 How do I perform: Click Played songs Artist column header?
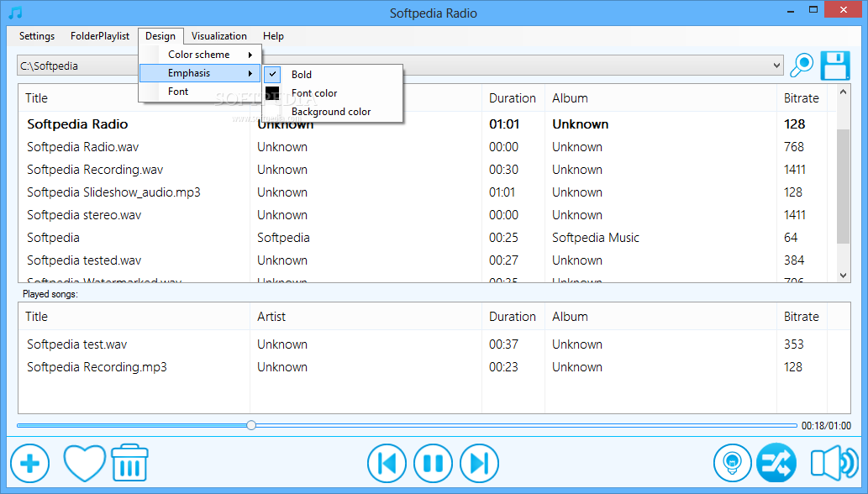(x=366, y=317)
